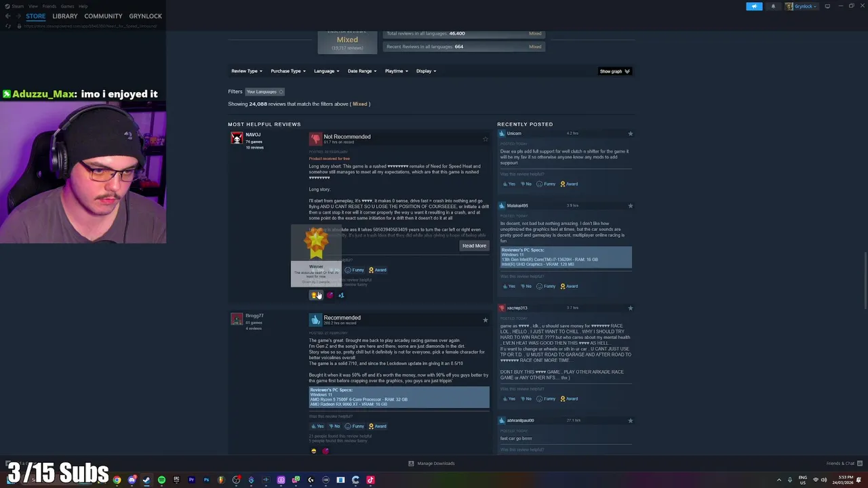Open abhranilpaul00 reviewer name link
This screenshot has height=488, width=868.
[x=520, y=420]
